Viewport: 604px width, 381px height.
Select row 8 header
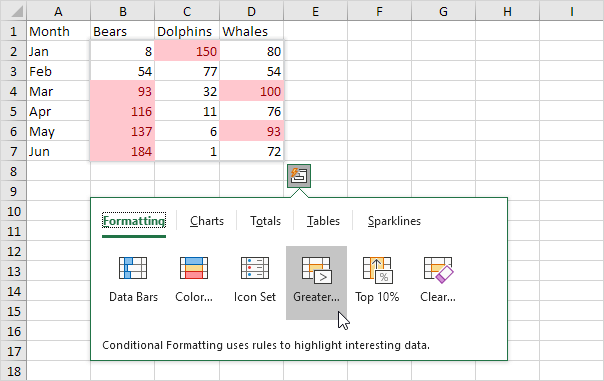click(x=13, y=171)
